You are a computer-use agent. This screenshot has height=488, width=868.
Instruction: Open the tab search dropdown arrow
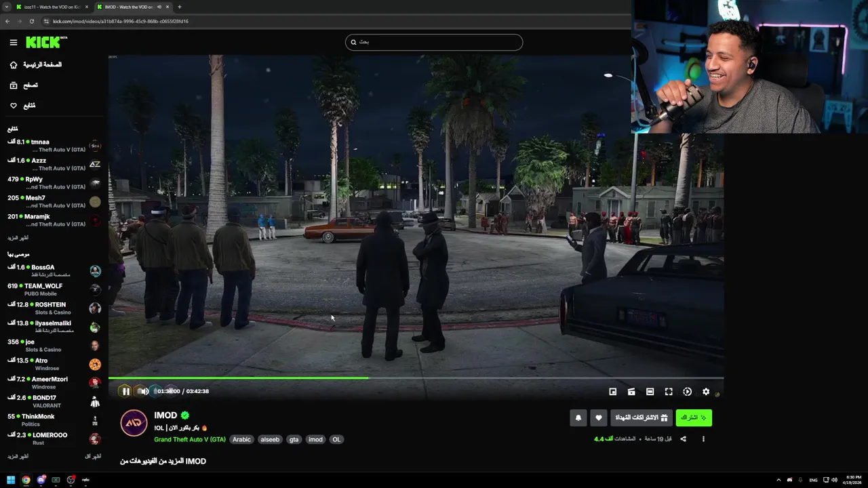coord(6,7)
